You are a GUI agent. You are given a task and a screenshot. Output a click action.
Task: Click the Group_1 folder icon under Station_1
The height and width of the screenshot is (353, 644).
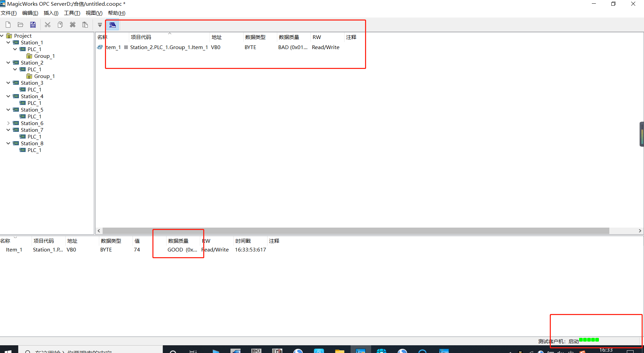pyautogui.click(x=29, y=56)
